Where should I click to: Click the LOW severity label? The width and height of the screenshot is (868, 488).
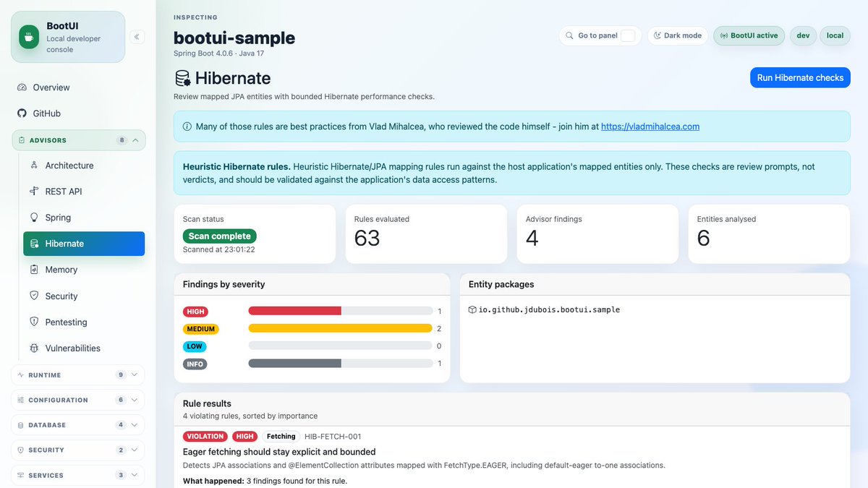[x=195, y=346]
